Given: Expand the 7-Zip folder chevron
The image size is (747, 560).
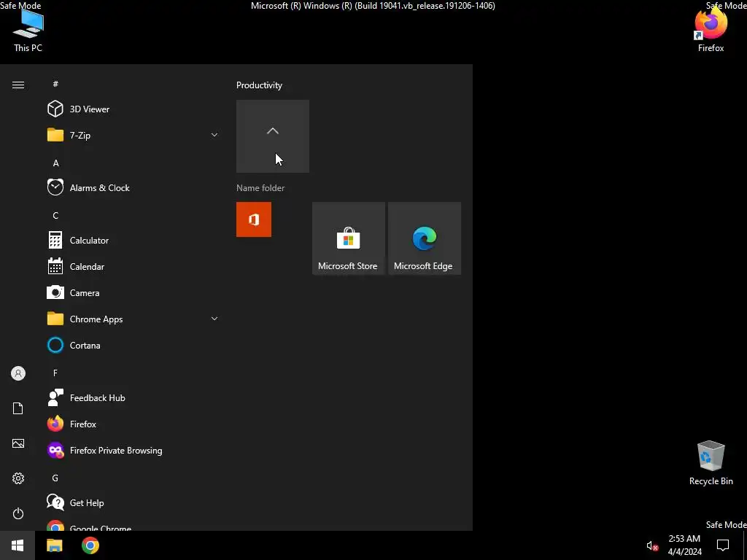Looking at the screenshot, I should coord(214,135).
